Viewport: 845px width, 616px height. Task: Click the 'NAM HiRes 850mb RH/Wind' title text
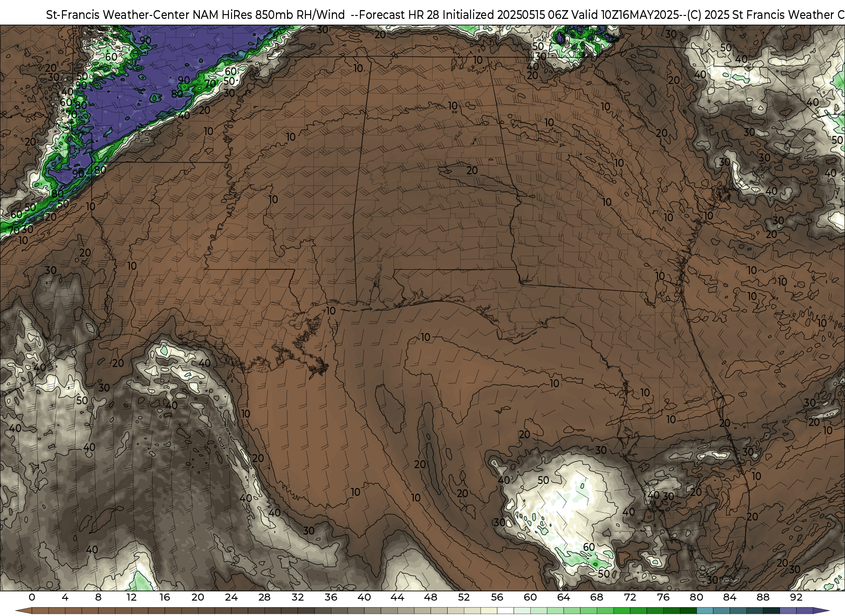click(x=268, y=15)
